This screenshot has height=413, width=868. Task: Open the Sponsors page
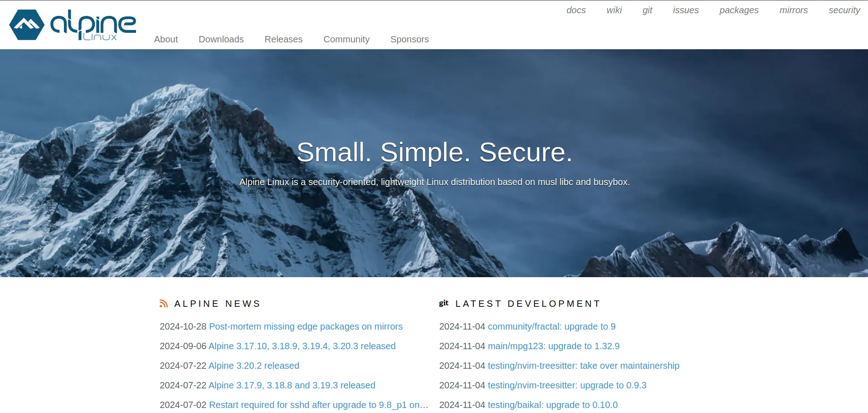pos(409,39)
